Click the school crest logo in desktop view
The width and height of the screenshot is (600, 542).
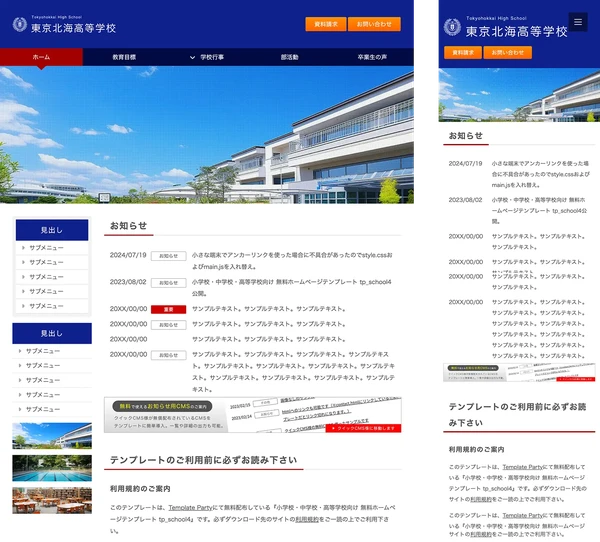[x=20, y=24]
